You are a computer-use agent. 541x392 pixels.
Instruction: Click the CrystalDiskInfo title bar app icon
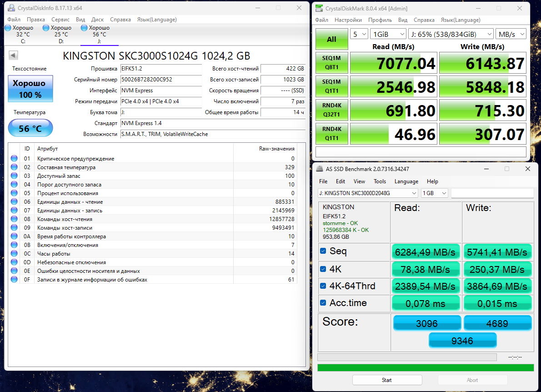pyautogui.click(x=11, y=8)
